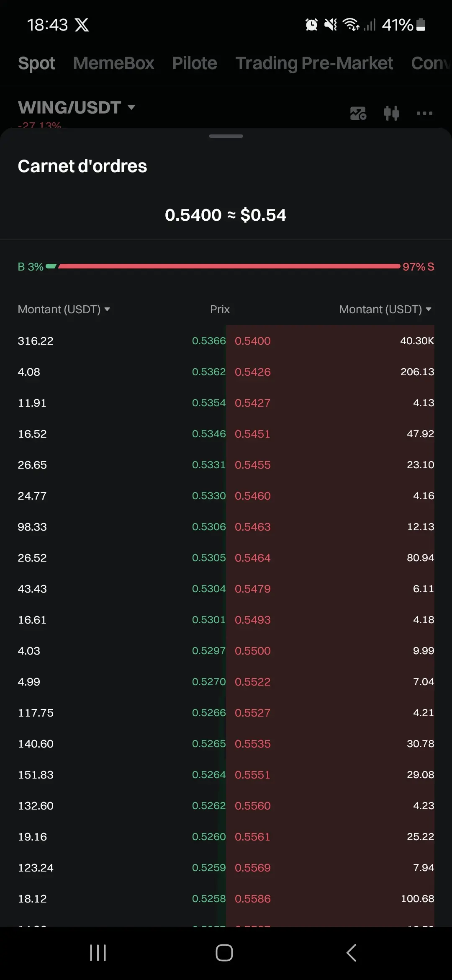The image size is (452, 980).
Task: Tap the order book sheet drag handle
Action: point(226,136)
